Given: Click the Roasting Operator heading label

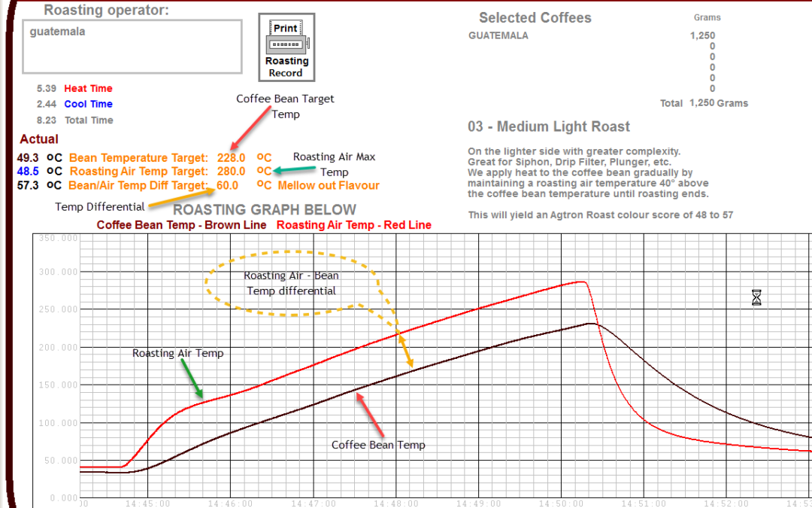Looking at the screenshot, I should coord(105,11).
